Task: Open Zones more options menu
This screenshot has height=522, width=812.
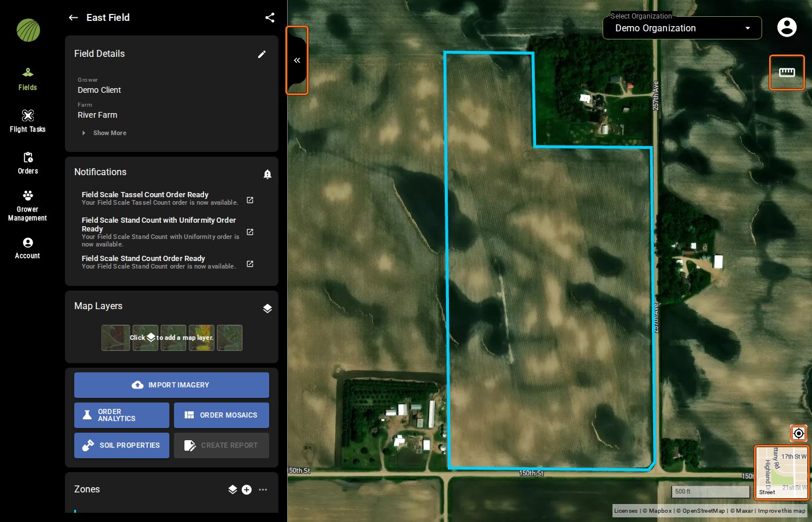Action: coord(263,490)
